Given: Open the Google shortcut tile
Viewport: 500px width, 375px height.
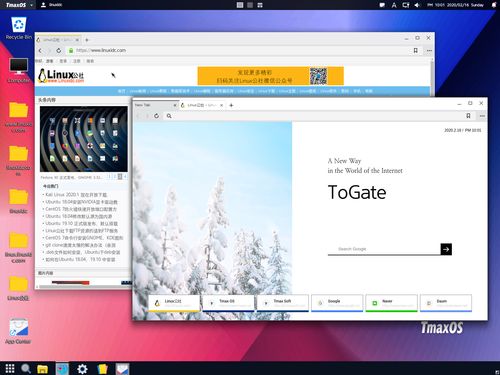Looking at the screenshot, I should tap(337, 303).
